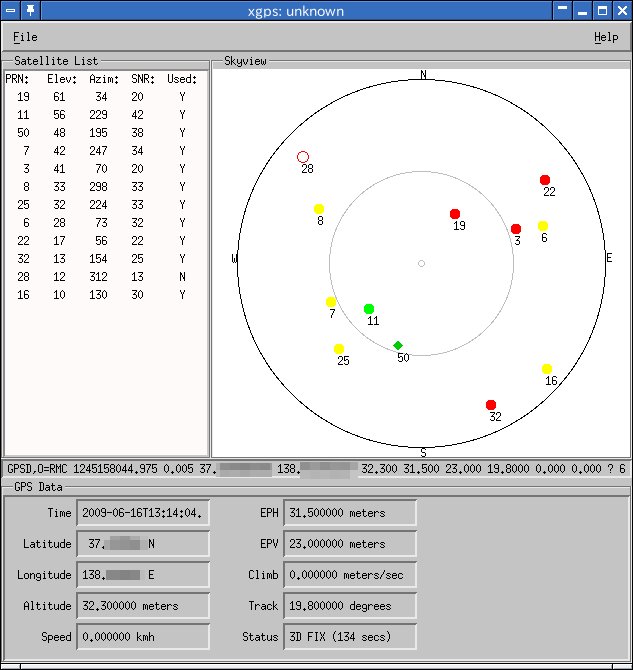Click the GPS Data panel title
Image resolution: width=633 pixels, height=670 pixels.
click(38, 487)
